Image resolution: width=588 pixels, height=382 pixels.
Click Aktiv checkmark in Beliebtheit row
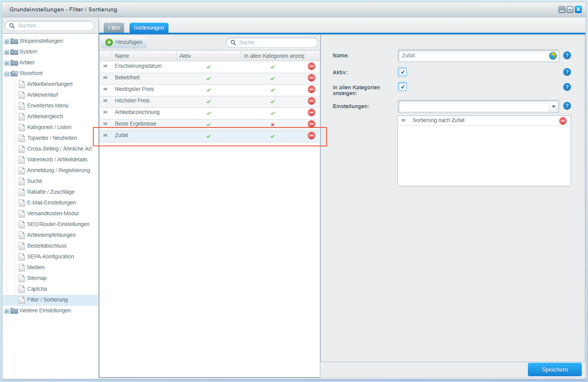(x=209, y=79)
